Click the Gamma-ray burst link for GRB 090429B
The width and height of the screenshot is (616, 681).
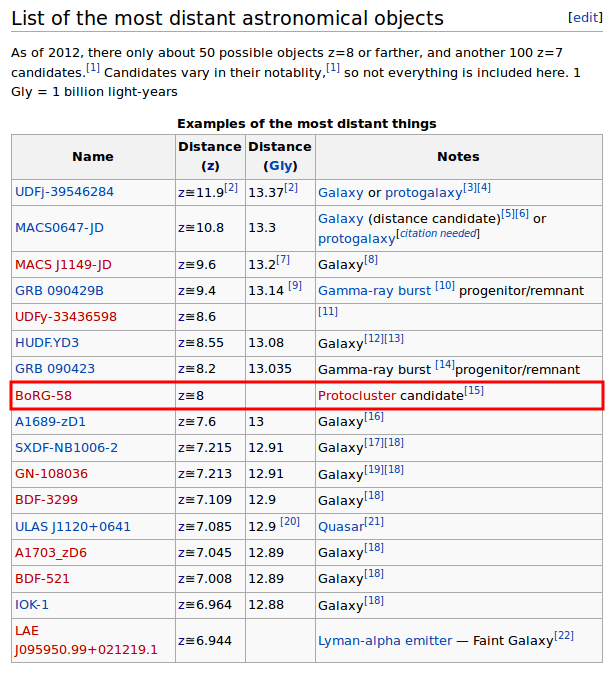click(374, 291)
